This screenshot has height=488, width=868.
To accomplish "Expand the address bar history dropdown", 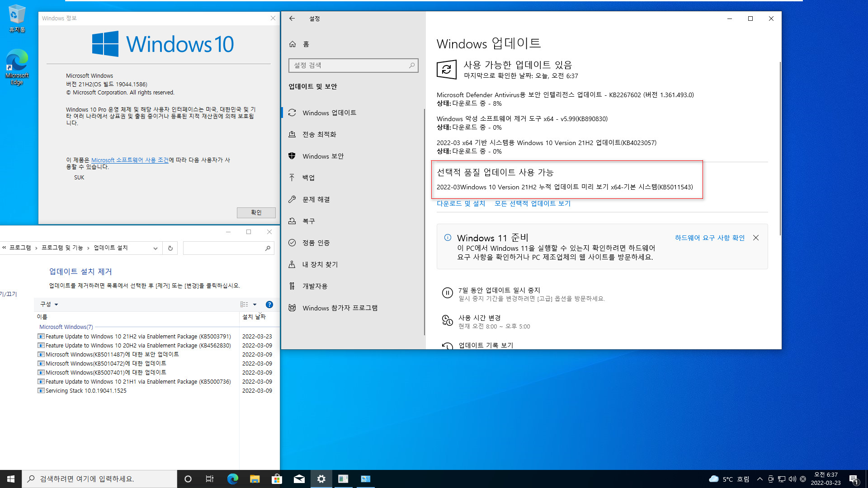I will [x=155, y=248].
